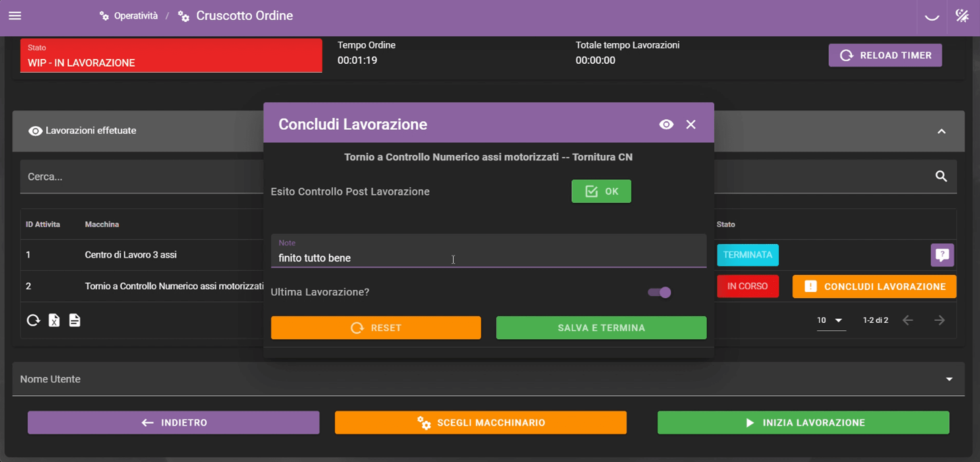Export the table to an Excel file

(54, 320)
